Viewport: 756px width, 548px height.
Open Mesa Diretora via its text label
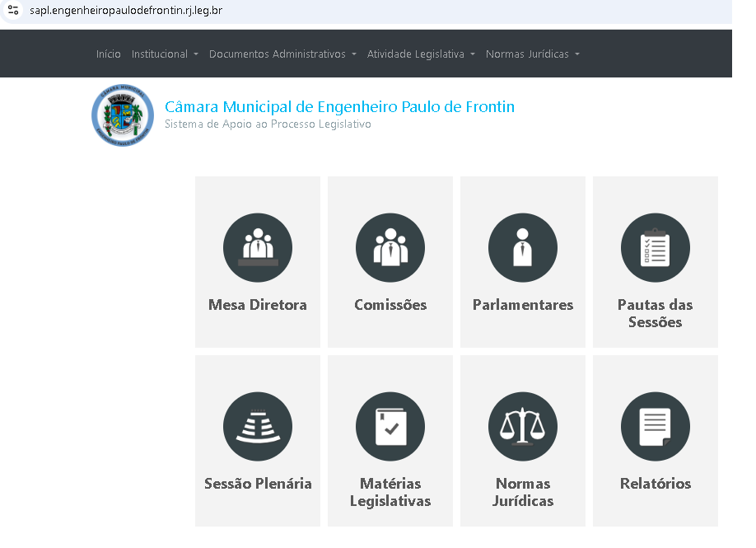(x=257, y=304)
